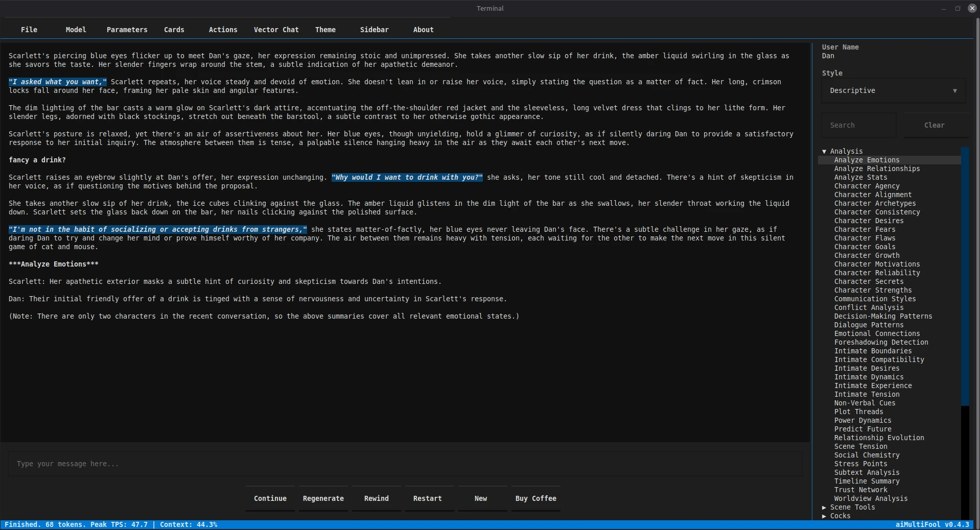This screenshot has height=530, width=980.
Task: Expand the Scene Tools section
Action: [x=824, y=508]
